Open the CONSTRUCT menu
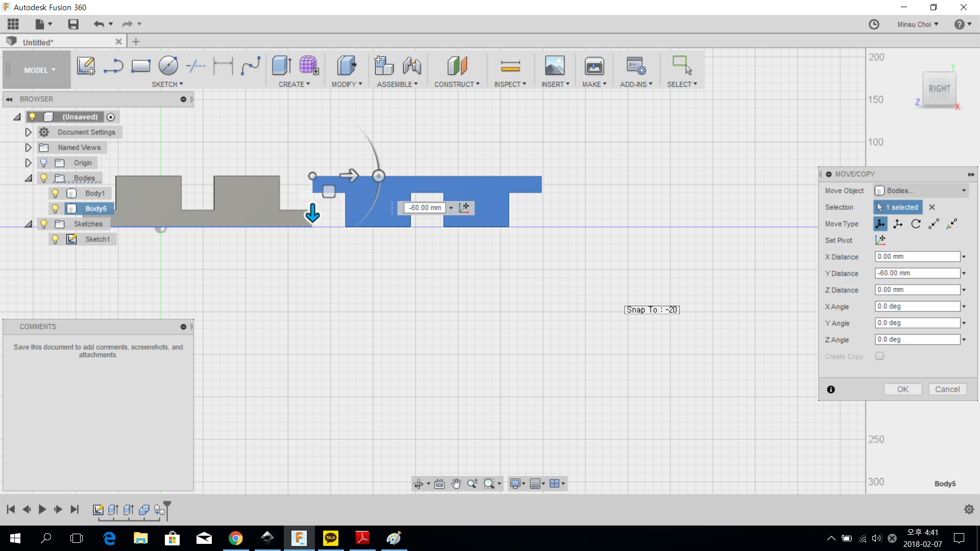Screen dimensions: 980x551 (x=457, y=84)
